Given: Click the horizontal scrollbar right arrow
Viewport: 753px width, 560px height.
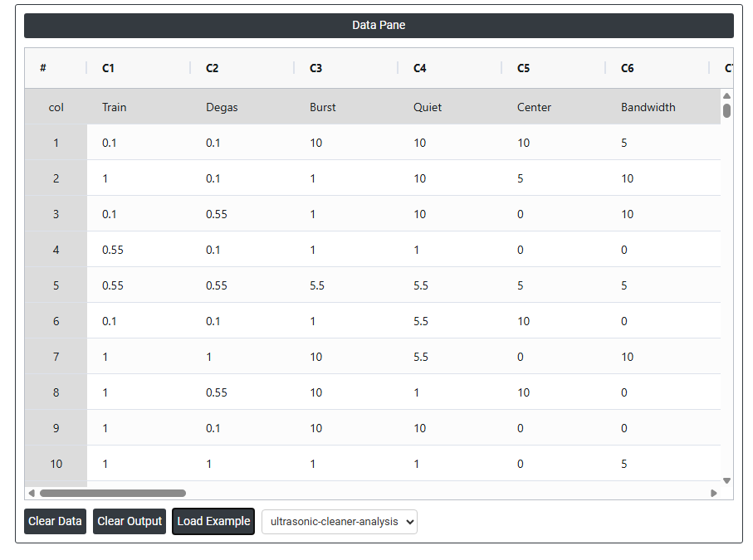Looking at the screenshot, I should point(713,493).
